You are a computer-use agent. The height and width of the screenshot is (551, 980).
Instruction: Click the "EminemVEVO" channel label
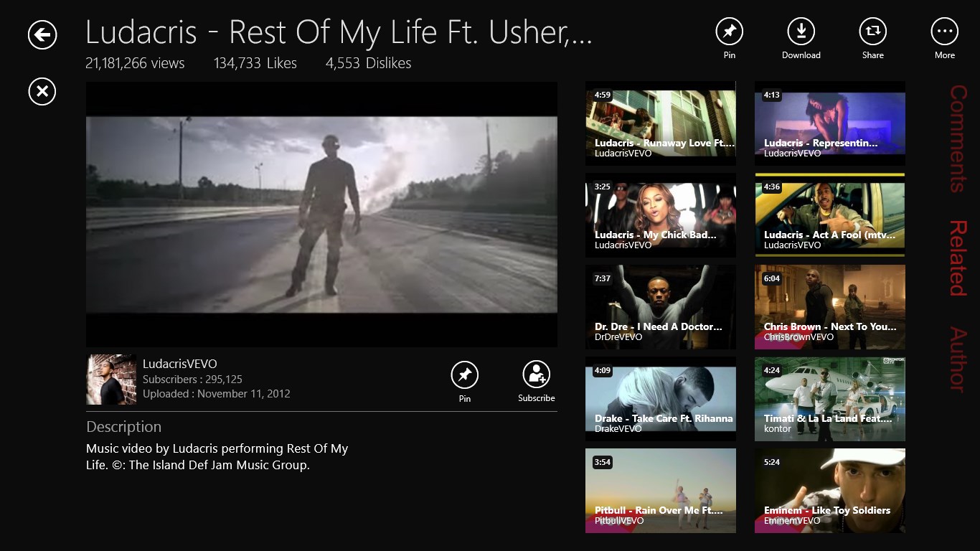tap(791, 520)
